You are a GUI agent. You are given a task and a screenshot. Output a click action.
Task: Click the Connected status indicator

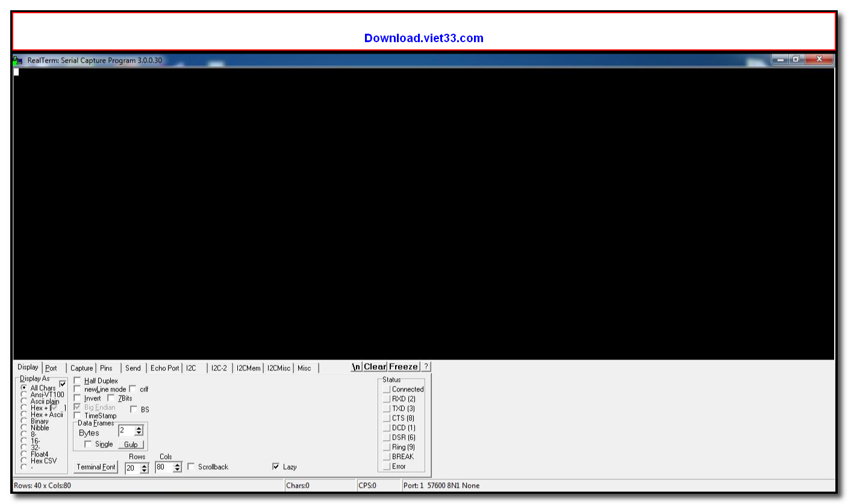(x=386, y=389)
